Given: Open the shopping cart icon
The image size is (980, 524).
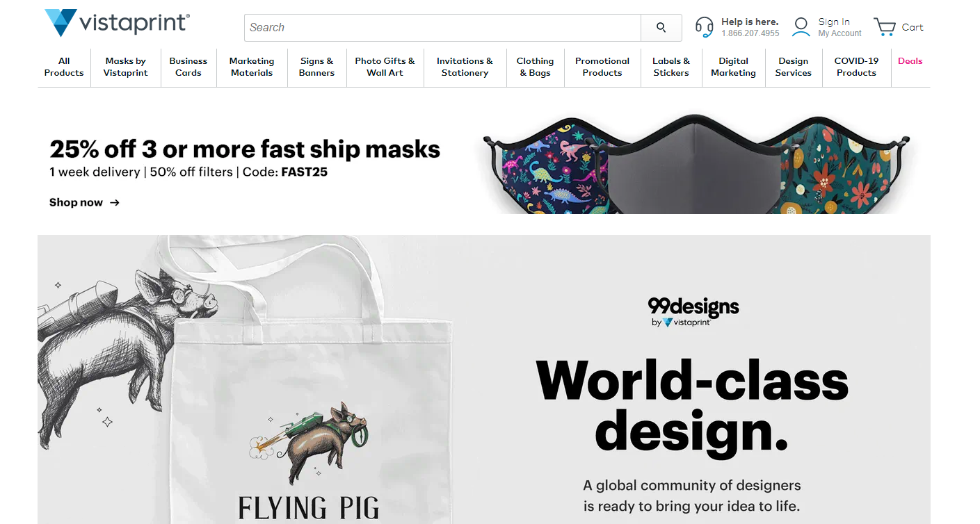Looking at the screenshot, I should (885, 27).
